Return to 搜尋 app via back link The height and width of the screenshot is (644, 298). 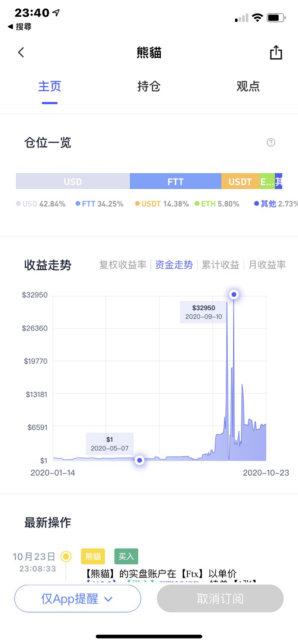pos(20,26)
